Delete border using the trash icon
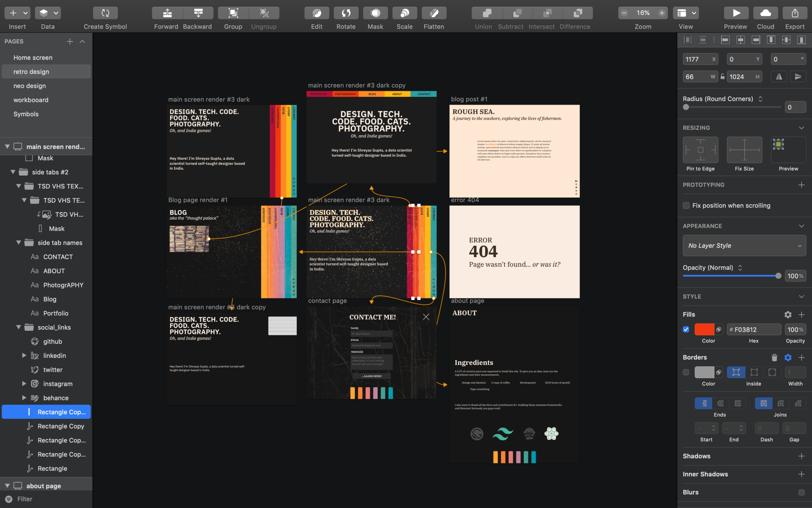 [x=774, y=357]
